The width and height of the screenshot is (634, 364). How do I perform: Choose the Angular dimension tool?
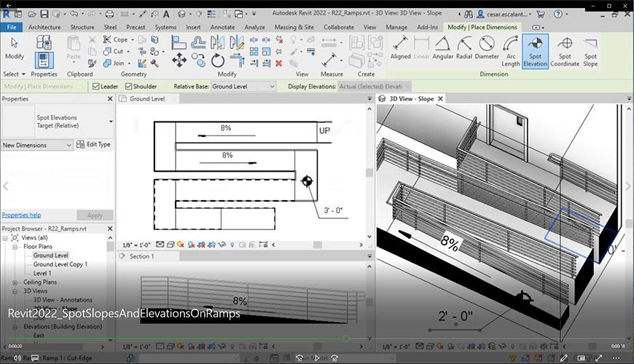[x=443, y=47]
